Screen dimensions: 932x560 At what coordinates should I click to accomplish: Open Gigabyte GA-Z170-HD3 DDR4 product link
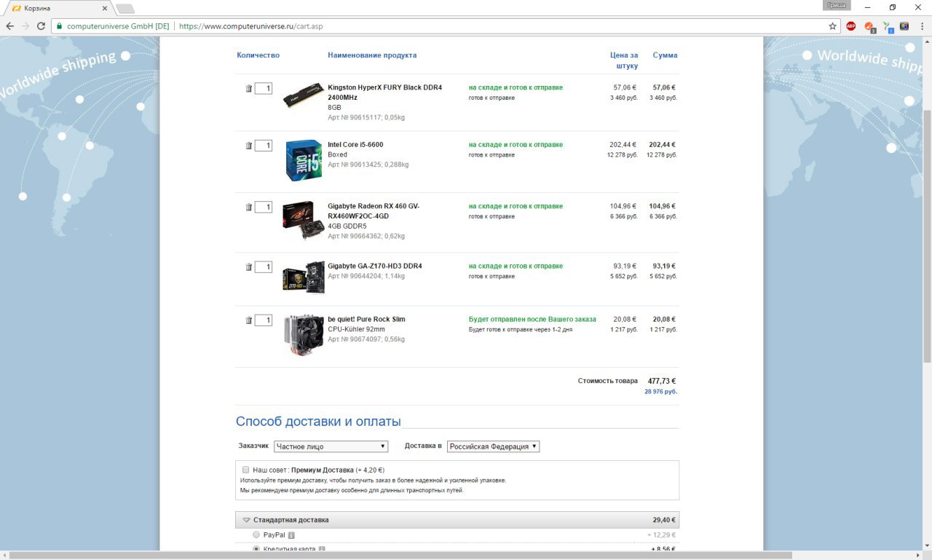375,266
